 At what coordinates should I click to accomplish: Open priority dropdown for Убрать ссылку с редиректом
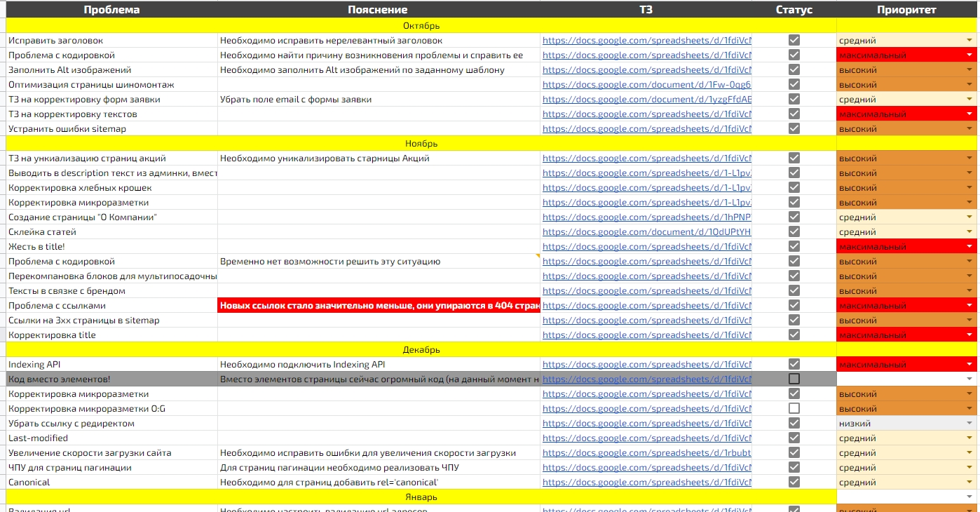click(x=969, y=424)
